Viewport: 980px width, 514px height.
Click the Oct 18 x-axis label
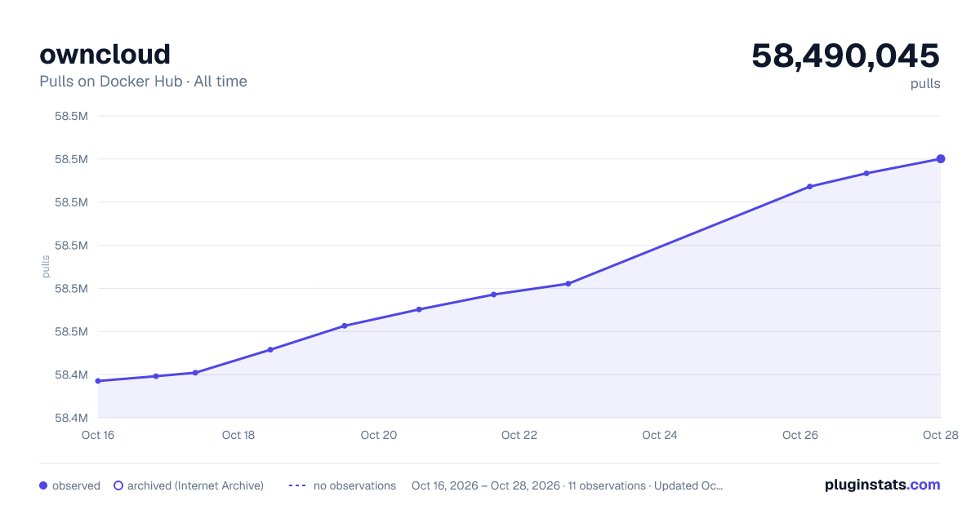238,435
